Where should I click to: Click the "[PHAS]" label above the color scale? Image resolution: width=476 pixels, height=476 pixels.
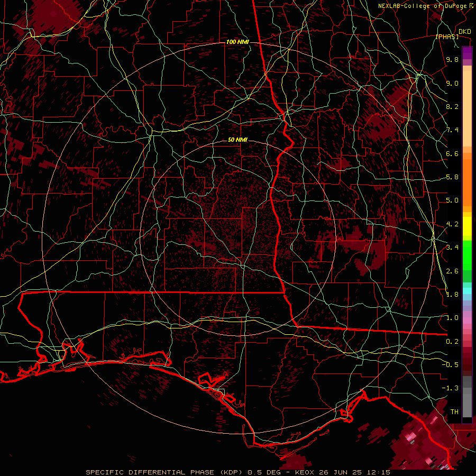pyautogui.click(x=447, y=37)
